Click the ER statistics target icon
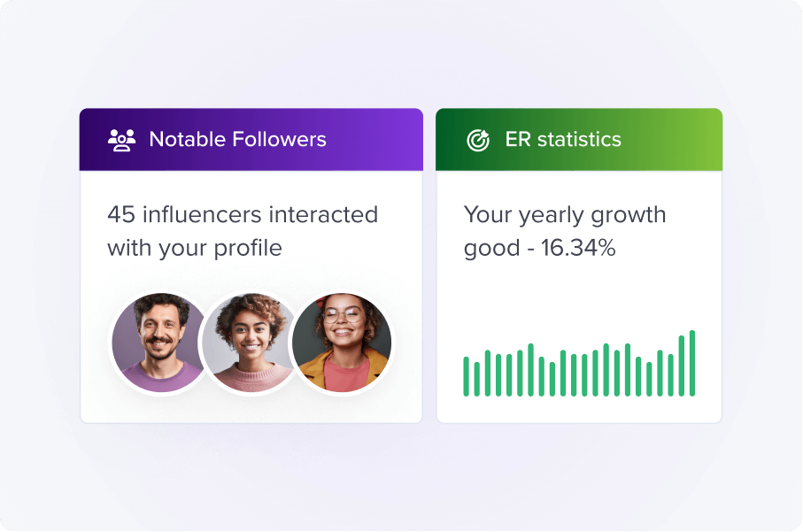This screenshot has width=803, height=532. click(x=477, y=140)
